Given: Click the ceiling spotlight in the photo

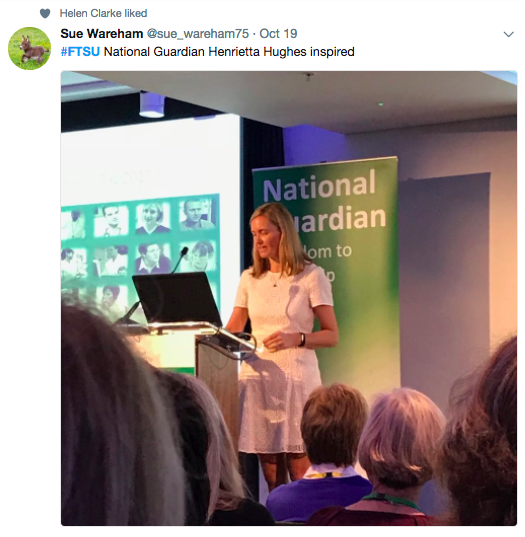Looking at the screenshot, I should coord(152,104).
